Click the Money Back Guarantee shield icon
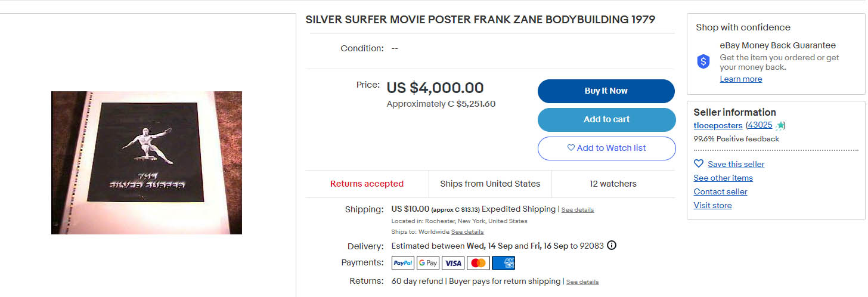Image resolution: width=868 pixels, height=297 pixels. tap(704, 61)
